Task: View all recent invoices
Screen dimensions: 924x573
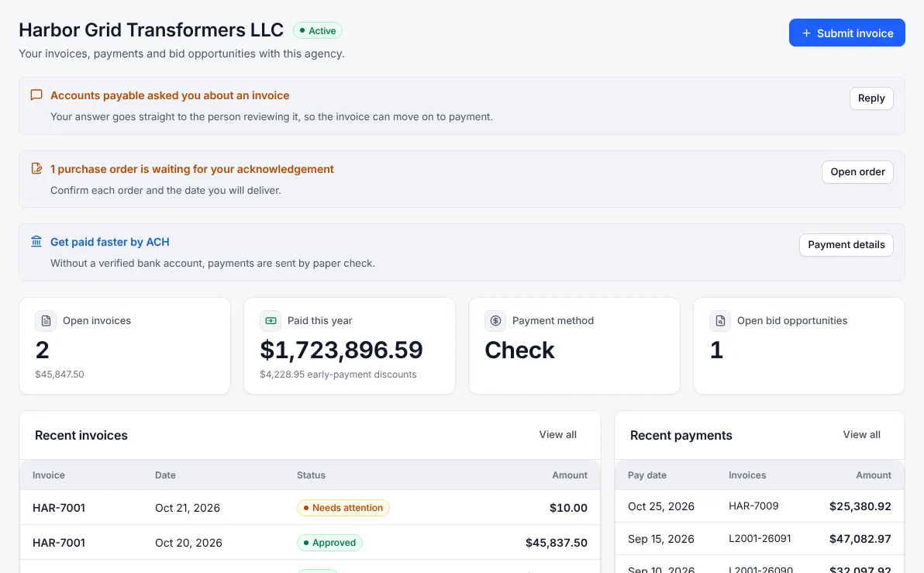Action: [557, 434]
